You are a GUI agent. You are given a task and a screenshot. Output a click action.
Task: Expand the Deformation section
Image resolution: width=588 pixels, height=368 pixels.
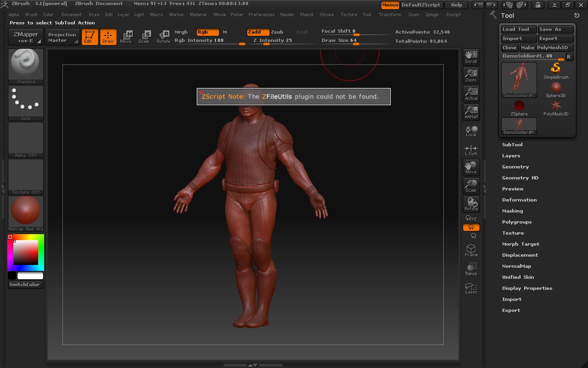(x=519, y=200)
